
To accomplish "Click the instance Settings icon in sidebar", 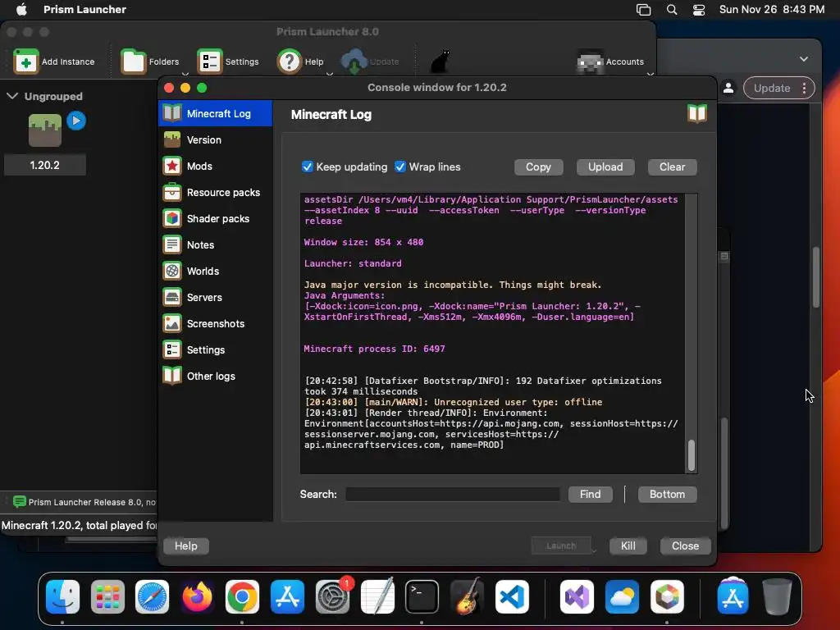I will point(172,349).
